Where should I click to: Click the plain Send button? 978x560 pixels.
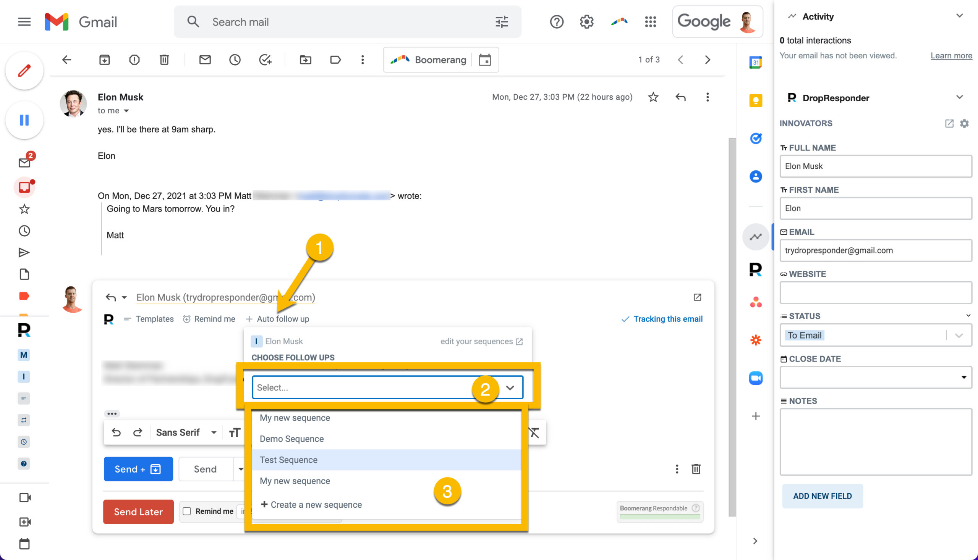click(205, 469)
